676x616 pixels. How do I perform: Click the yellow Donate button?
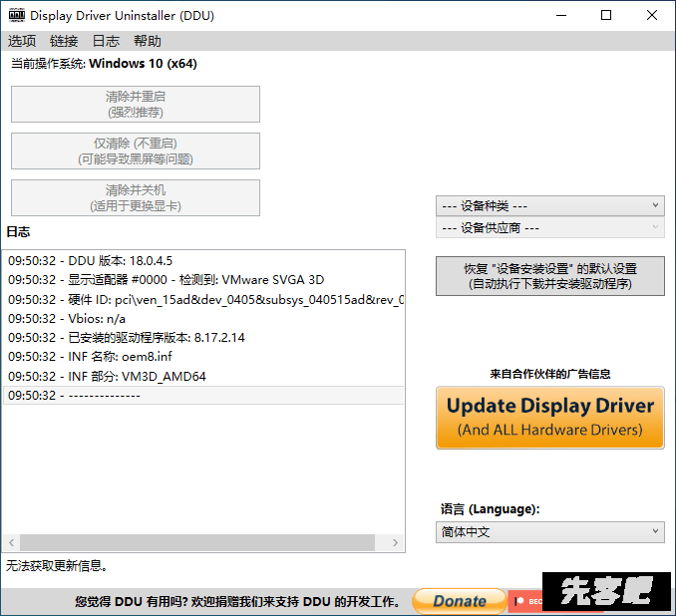click(x=459, y=601)
